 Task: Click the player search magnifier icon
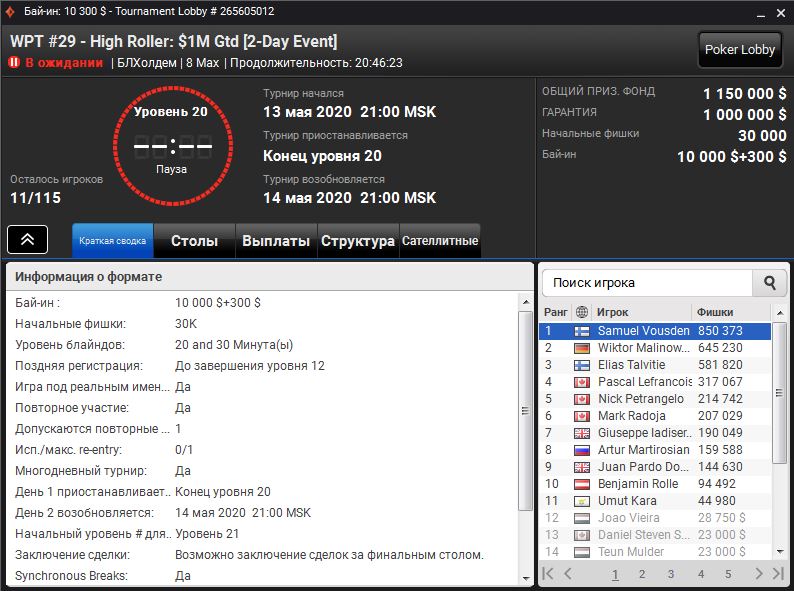click(769, 283)
